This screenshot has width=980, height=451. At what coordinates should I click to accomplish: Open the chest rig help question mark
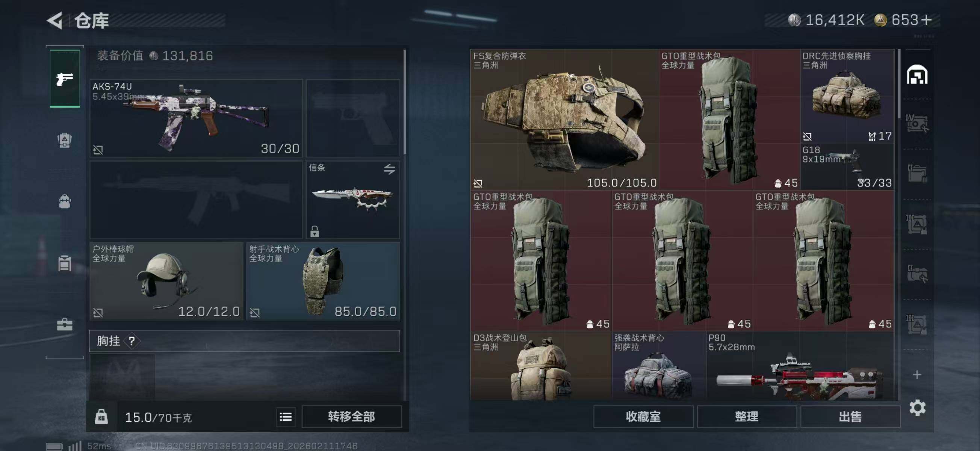click(x=132, y=341)
